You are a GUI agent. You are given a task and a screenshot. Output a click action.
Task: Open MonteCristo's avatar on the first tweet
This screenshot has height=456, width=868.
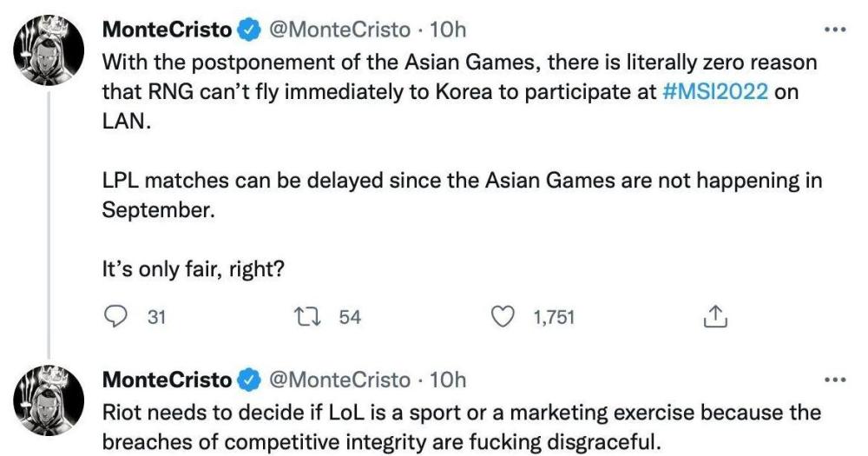[x=49, y=52]
